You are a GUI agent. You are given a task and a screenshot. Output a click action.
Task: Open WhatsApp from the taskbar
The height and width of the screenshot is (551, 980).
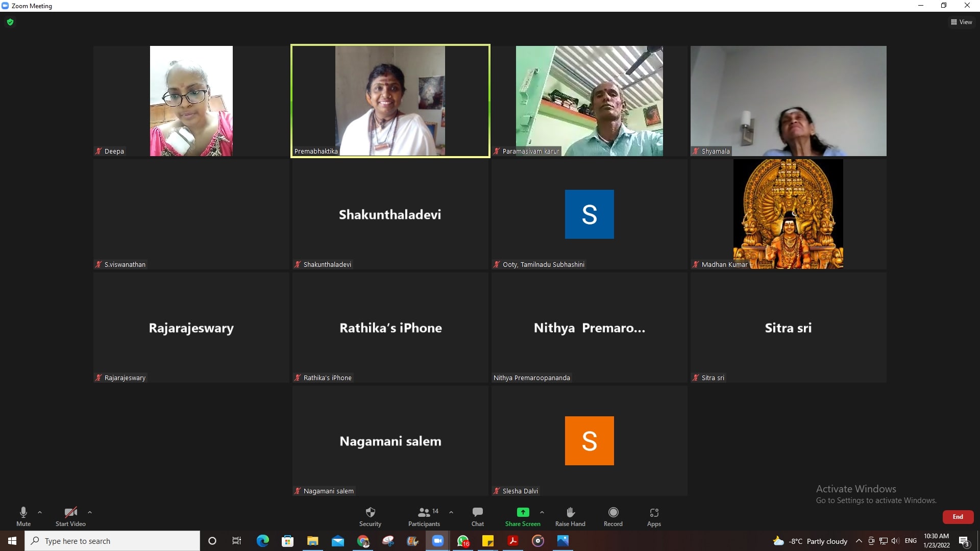point(463,541)
